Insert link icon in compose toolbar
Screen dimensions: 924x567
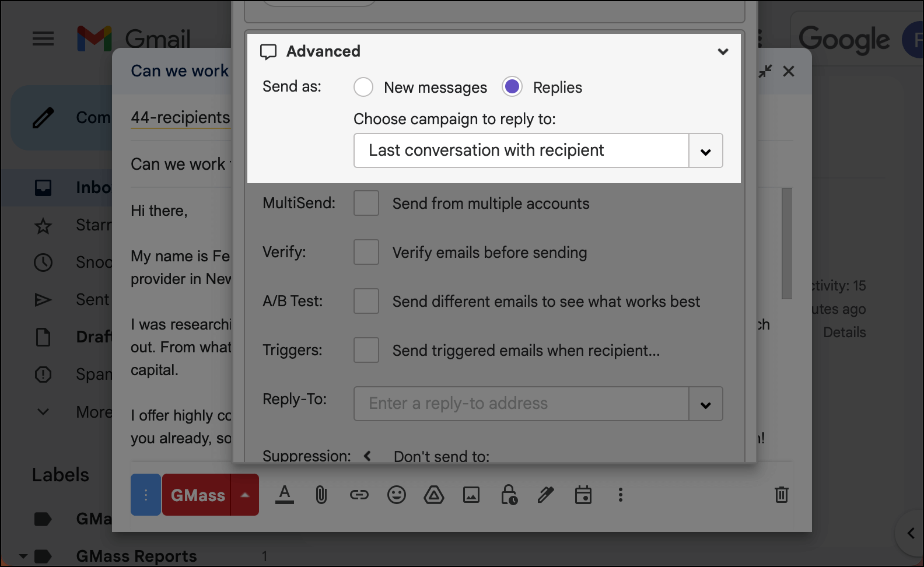point(359,495)
